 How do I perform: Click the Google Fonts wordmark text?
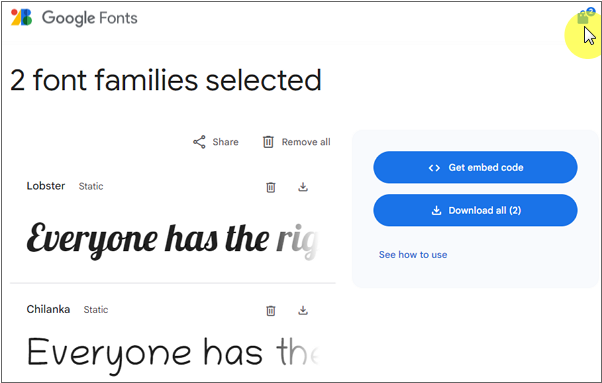[89, 18]
